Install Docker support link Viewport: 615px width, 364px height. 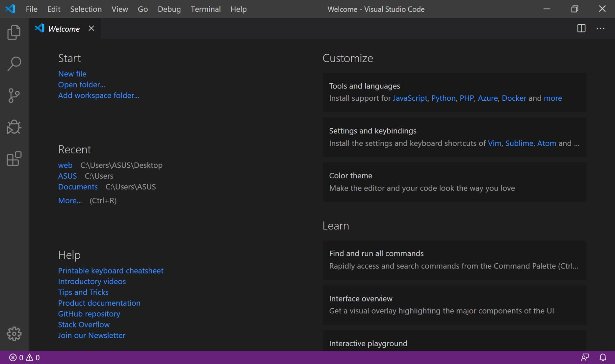click(x=514, y=98)
